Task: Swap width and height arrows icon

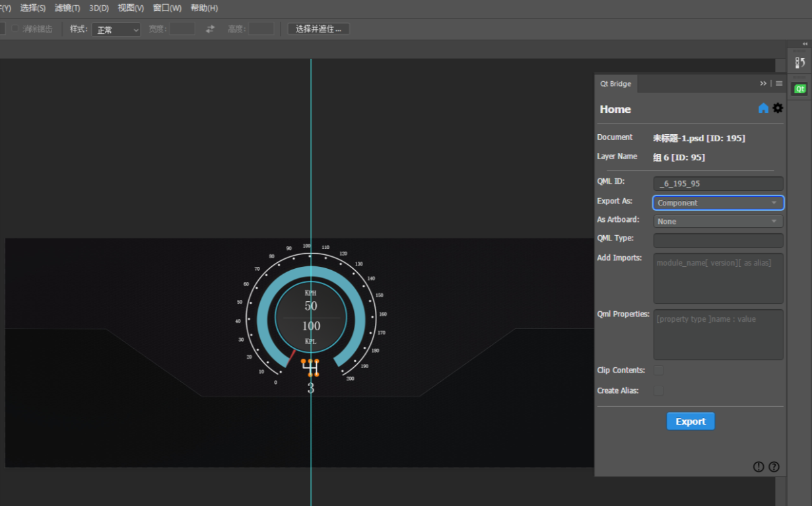Action: pos(210,29)
